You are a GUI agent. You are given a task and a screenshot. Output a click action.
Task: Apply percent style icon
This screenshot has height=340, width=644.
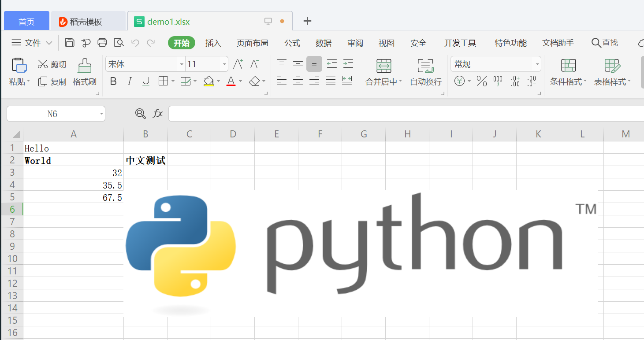[481, 81]
